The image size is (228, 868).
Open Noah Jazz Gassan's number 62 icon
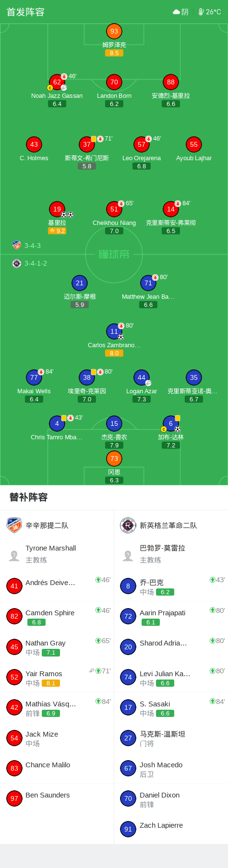click(57, 82)
